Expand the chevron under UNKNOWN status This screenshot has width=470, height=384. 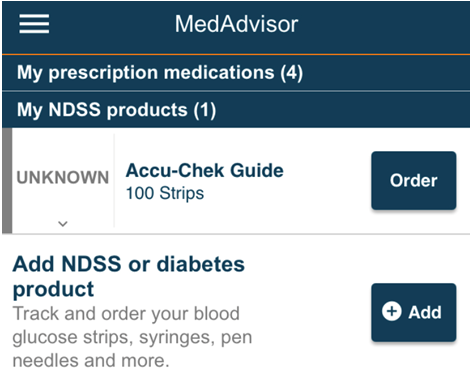click(x=63, y=223)
